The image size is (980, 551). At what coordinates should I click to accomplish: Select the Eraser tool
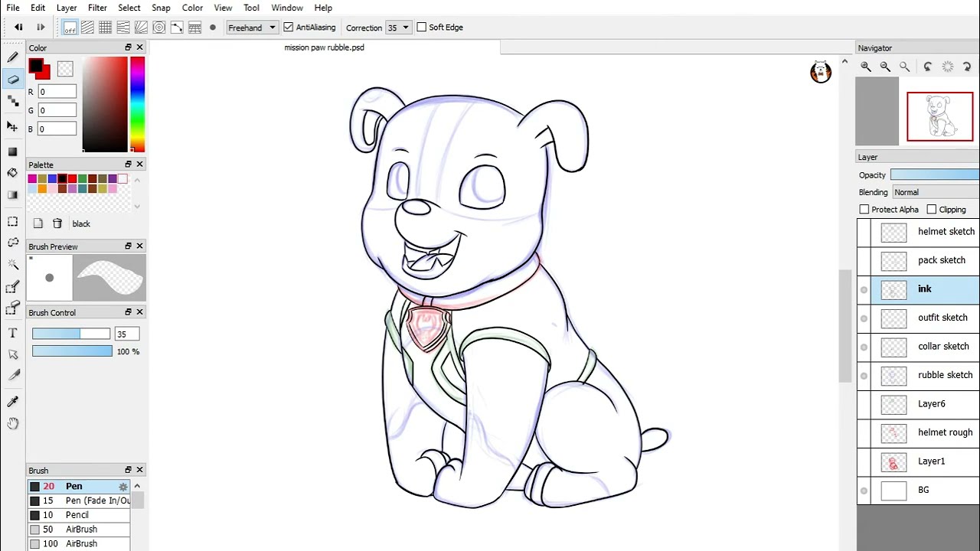[x=12, y=80]
